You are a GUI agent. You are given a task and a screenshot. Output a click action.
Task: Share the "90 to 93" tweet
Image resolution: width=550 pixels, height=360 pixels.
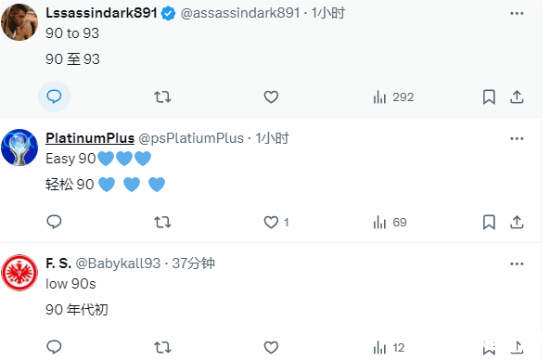(x=517, y=97)
